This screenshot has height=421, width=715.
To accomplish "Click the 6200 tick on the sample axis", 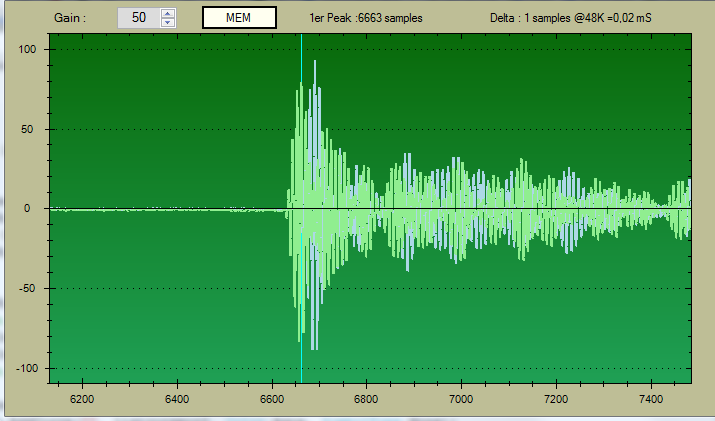I will (x=82, y=398).
